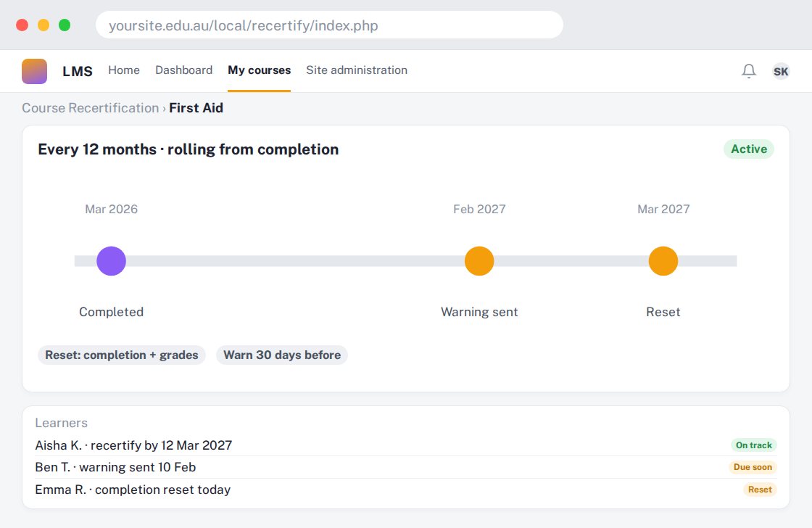Open the notifications bell icon
812x528 pixels.
[749, 71]
